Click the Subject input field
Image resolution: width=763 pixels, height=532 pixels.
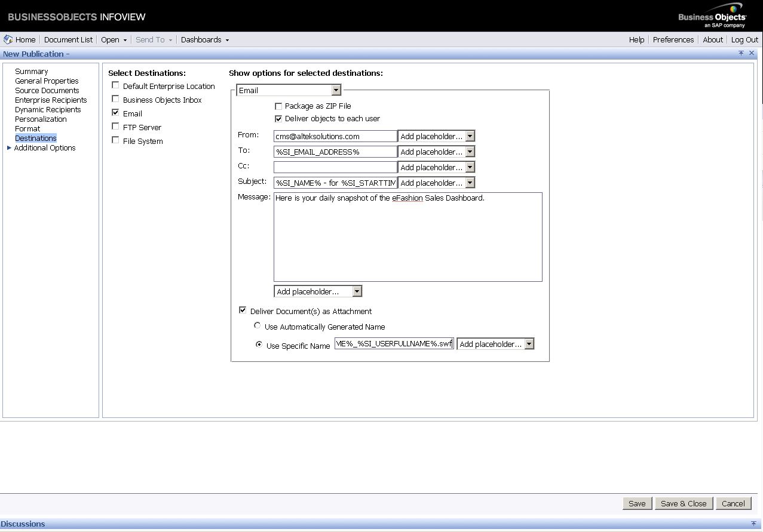[x=335, y=183]
